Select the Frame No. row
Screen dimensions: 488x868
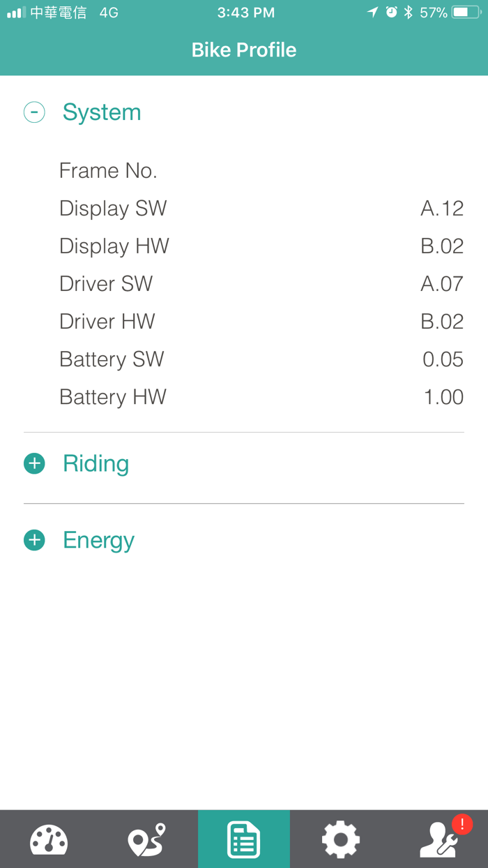tap(108, 170)
